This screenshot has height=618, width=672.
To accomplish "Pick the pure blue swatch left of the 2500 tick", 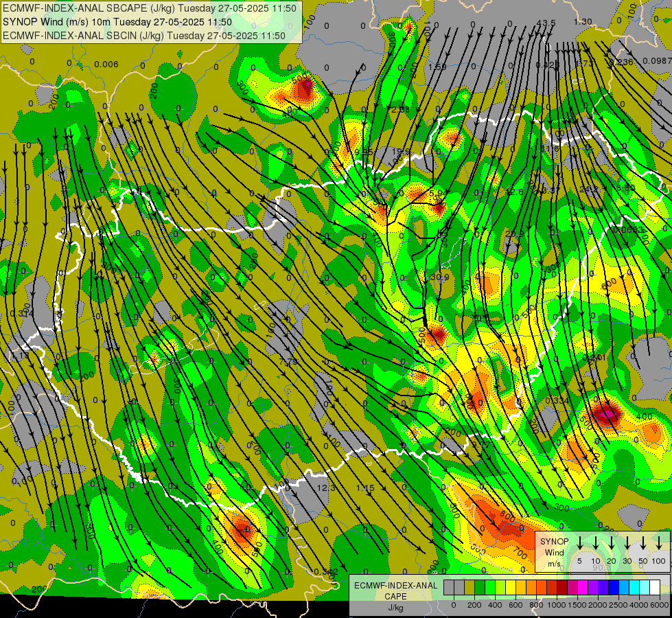I will (614, 587).
